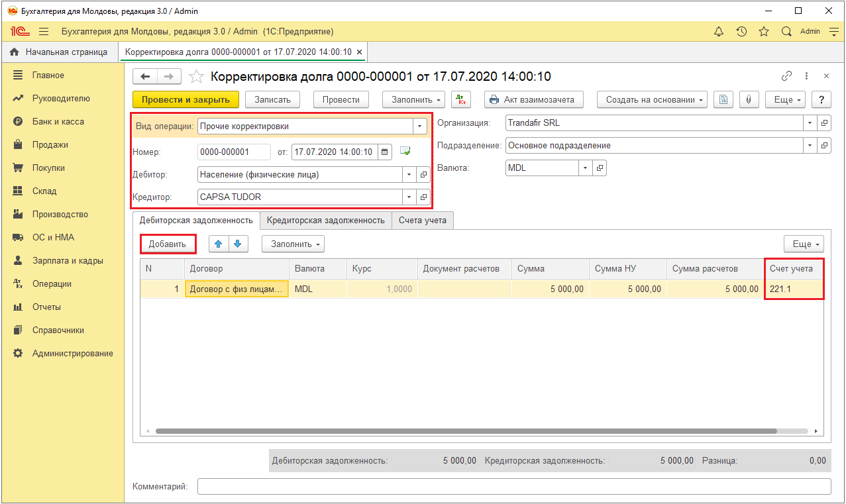Open notifications bell icon
The image size is (846, 504).
coord(719,32)
